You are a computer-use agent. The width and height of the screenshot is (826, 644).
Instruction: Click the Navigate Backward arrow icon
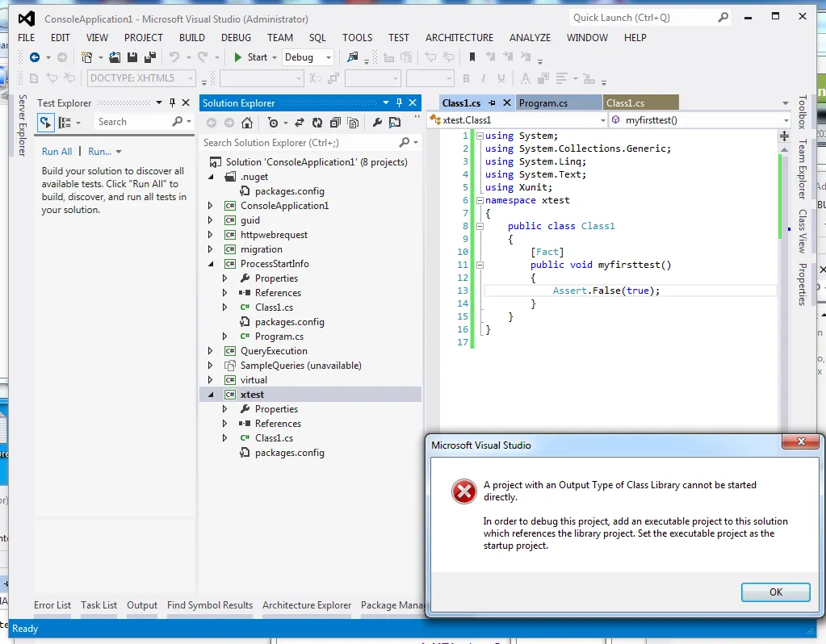(35, 57)
